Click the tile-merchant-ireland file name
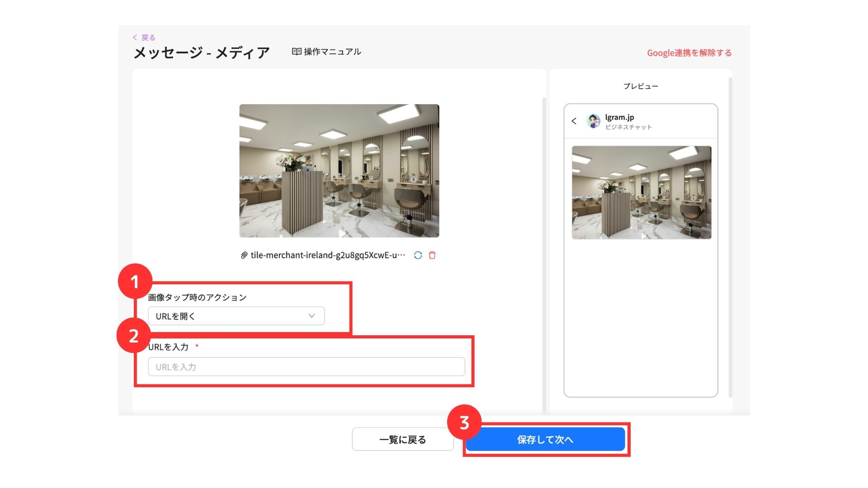Viewport: 868px width, 488px height. (327, 255)
